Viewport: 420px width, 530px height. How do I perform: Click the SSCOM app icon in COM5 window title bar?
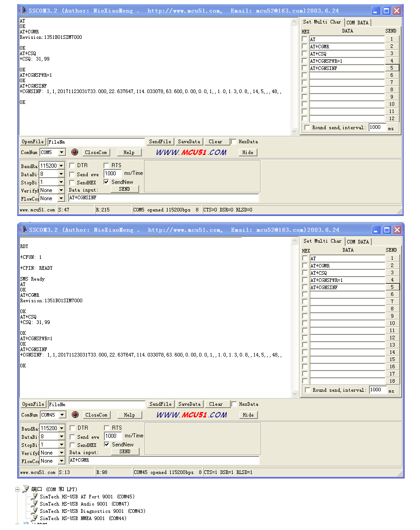(x=23, y=10)
